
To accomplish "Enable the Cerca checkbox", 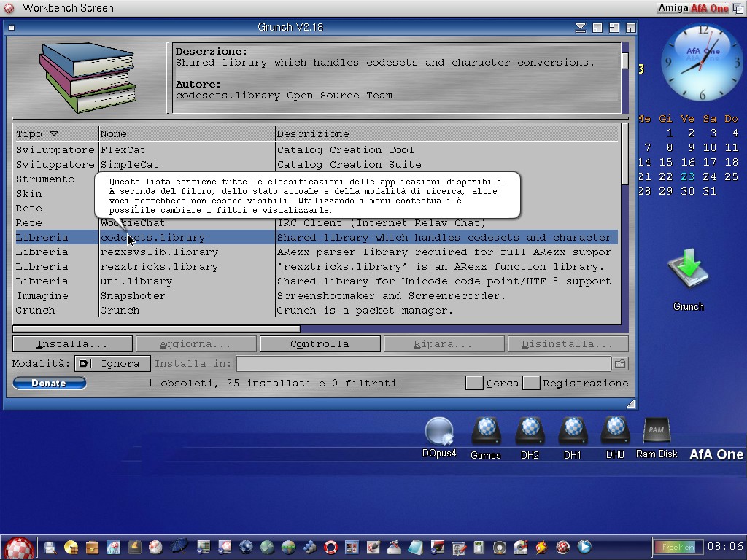I will [x=474, y=383].
